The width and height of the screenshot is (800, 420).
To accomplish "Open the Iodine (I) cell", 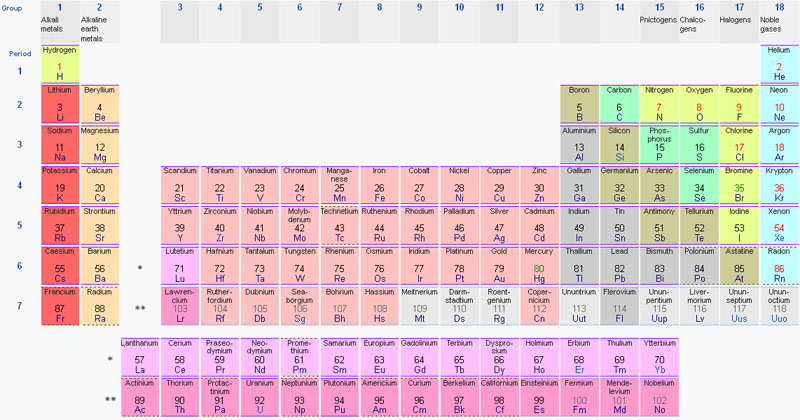I will (x=739, y=225).
